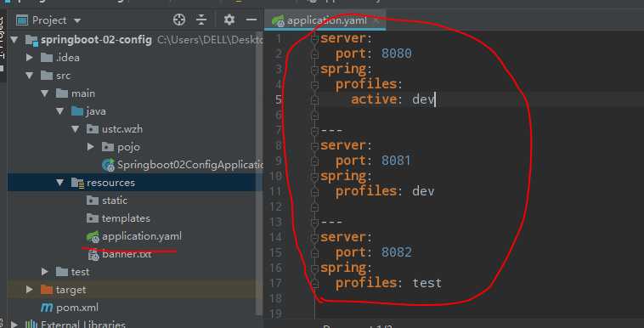This screenshot has height=328, width=644.
Task: Click the Maven pom.xml icon
Action: pos(47,308)
